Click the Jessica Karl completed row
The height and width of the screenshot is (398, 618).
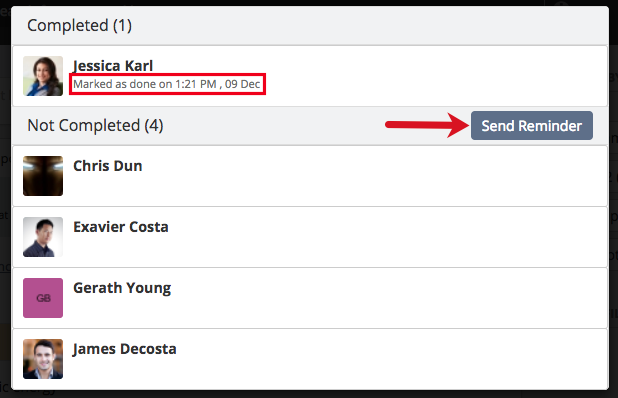[310, 76]
